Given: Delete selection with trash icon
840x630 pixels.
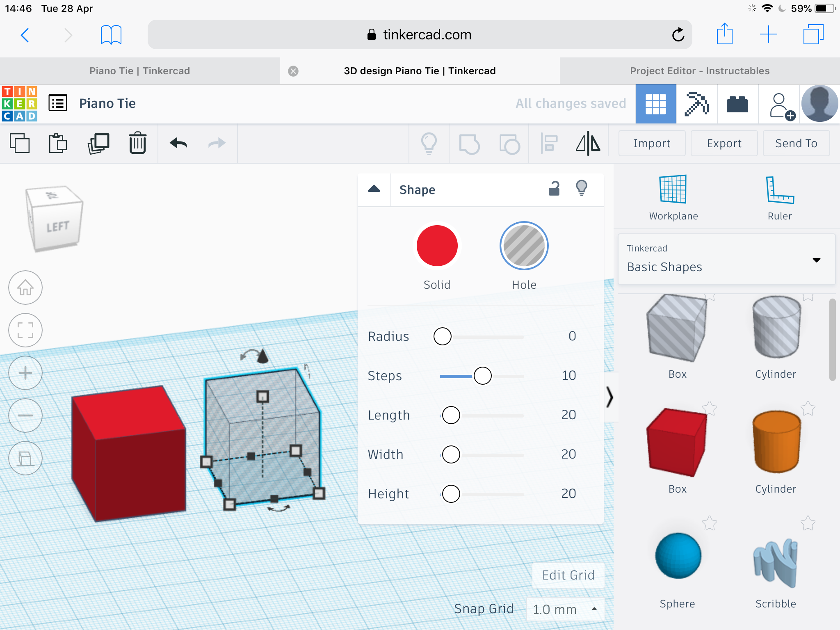Looking at the screenshot, I should 138,143.
